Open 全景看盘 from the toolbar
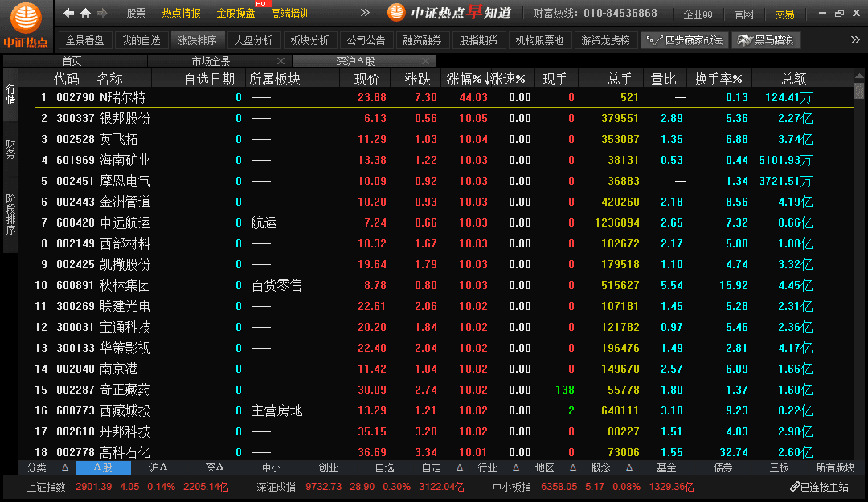The width and height of the screenshot is (868, 502). 84,40
